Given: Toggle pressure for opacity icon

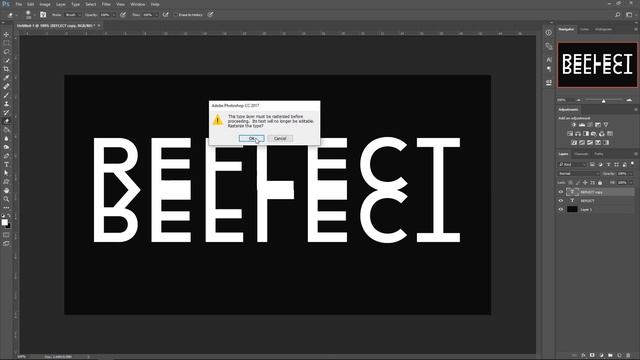Looking at the screenshot, I should 122,15.
